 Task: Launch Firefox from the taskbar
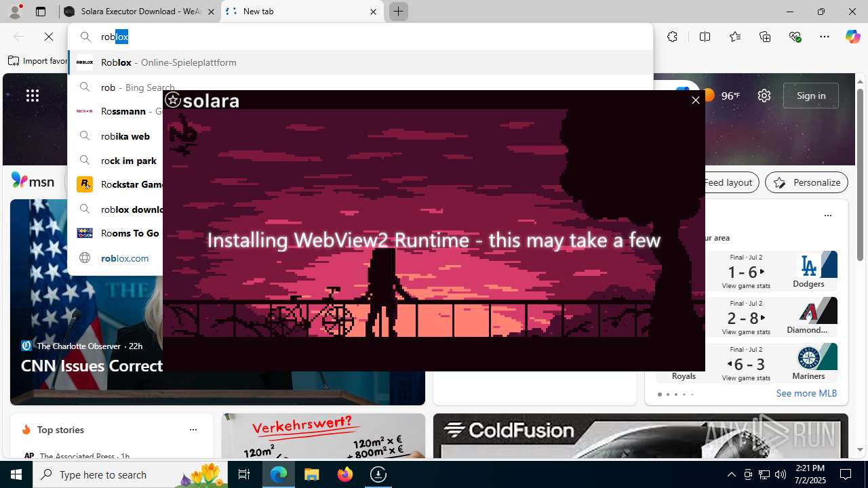(345, 474)
